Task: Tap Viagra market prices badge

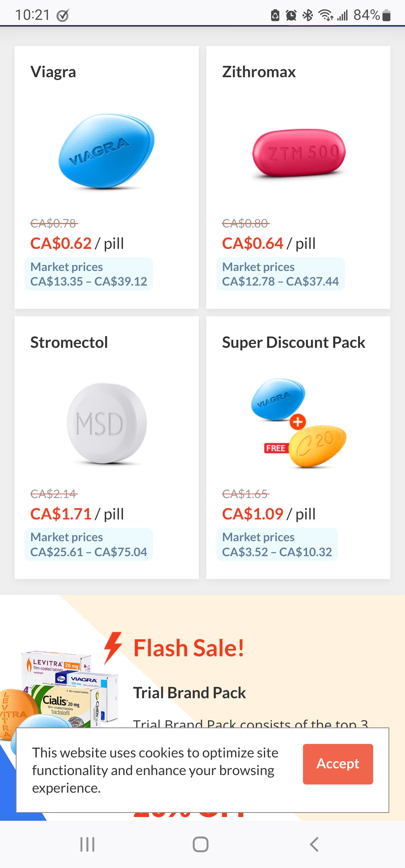Action: [x=88, y=274]
